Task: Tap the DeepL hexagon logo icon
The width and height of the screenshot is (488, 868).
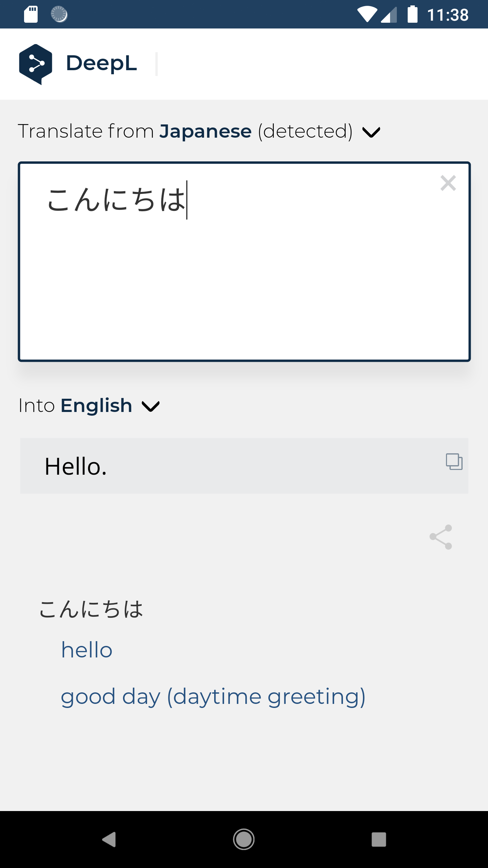Action: (x=36, y=64)
